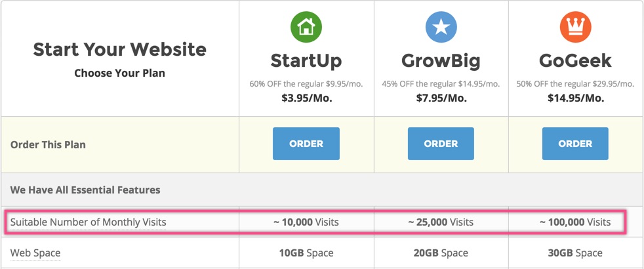Click the green house StartUp icon
Screen dimensions: 644x269
[306, 27]
